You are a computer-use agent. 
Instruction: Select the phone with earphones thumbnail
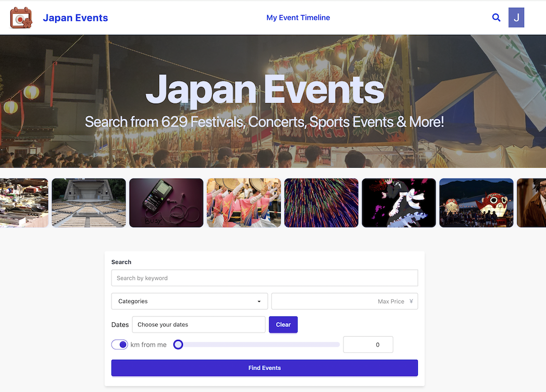[166, 203]
